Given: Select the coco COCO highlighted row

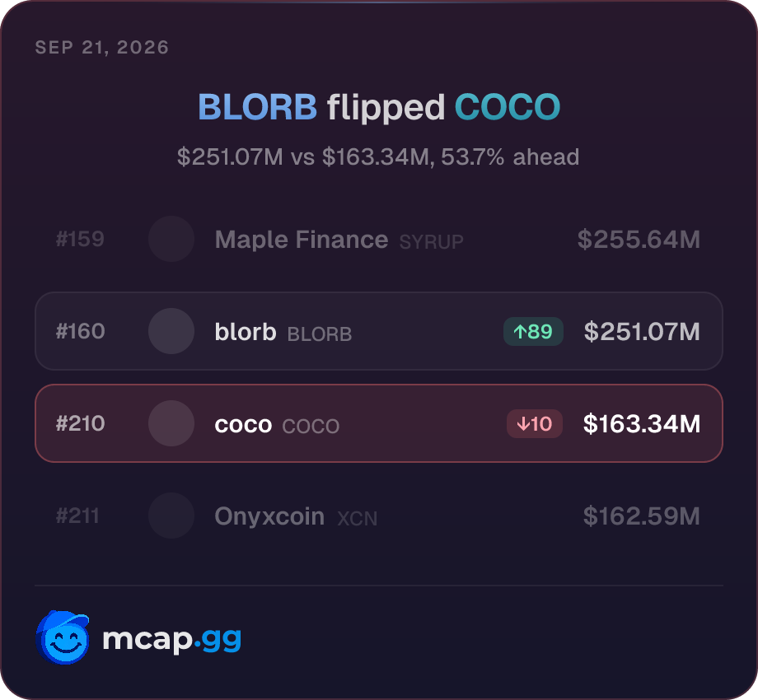Looking at the screenshot, I should 379,423.
